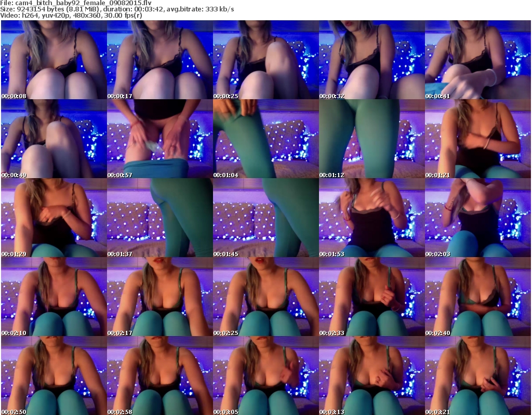Select the frame stamped 00:00:49
This screenshot has height=415, width=532.
click(x=54, y=139)
